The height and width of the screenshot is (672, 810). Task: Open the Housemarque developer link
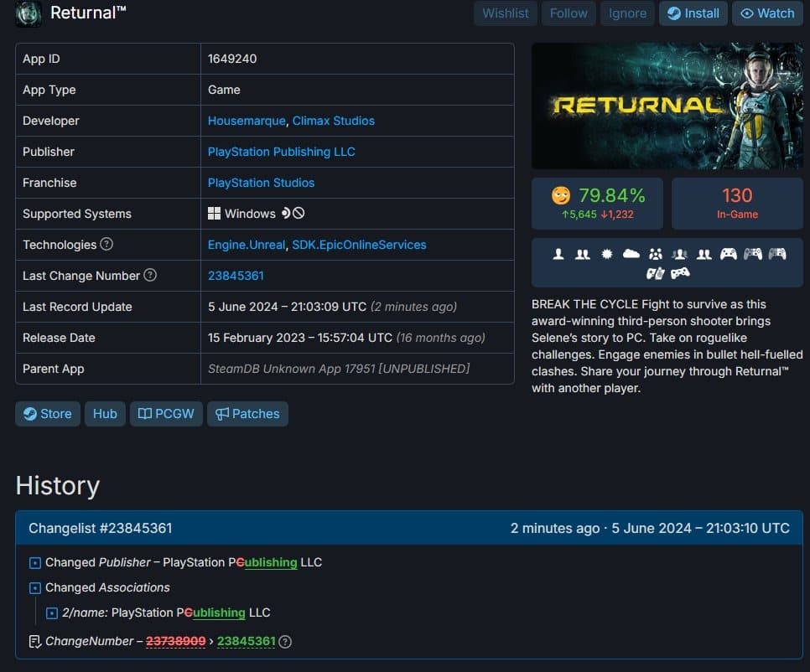coord(247,121)
